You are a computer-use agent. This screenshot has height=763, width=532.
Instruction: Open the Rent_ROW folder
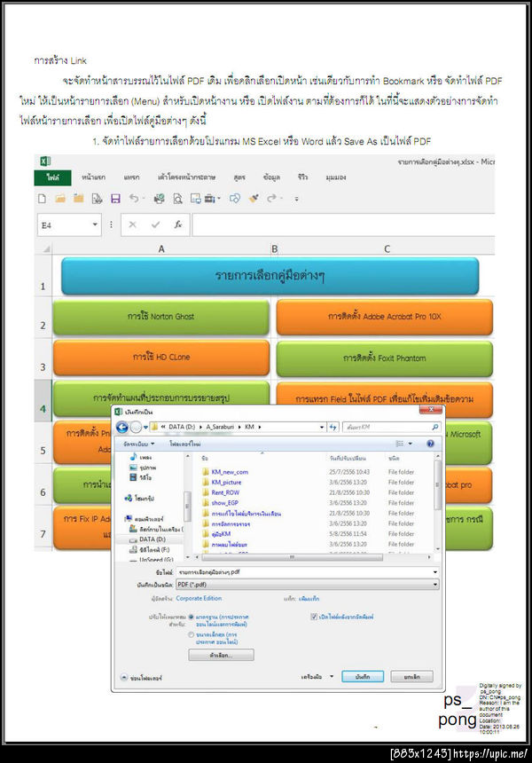[x=225, y=492]
